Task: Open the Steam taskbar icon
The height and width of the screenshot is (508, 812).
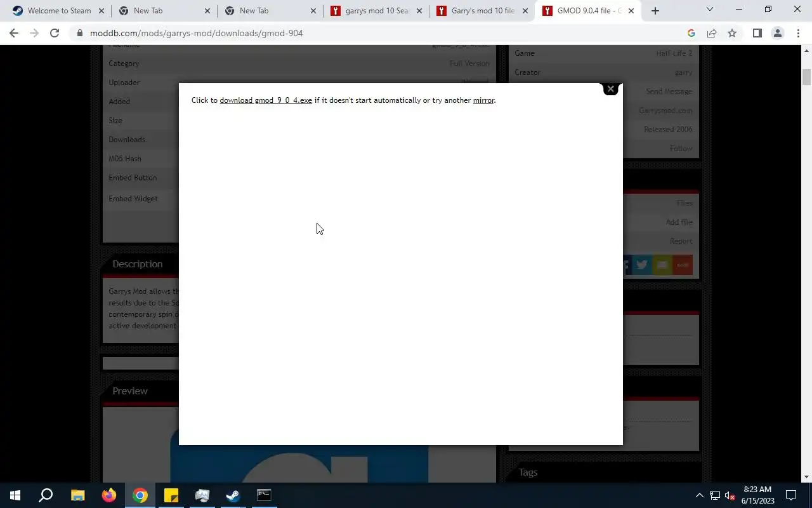Action: coord(233,495)
